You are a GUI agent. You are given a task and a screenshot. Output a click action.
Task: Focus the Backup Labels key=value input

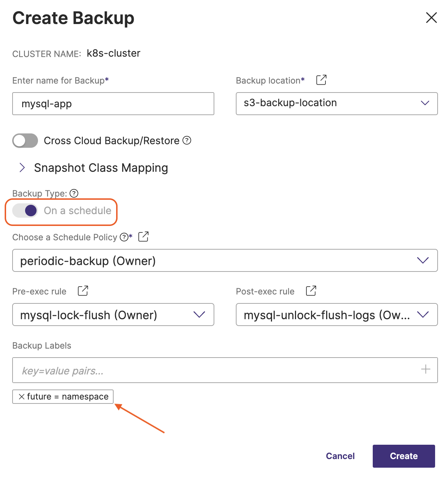(x=215, y=370)
